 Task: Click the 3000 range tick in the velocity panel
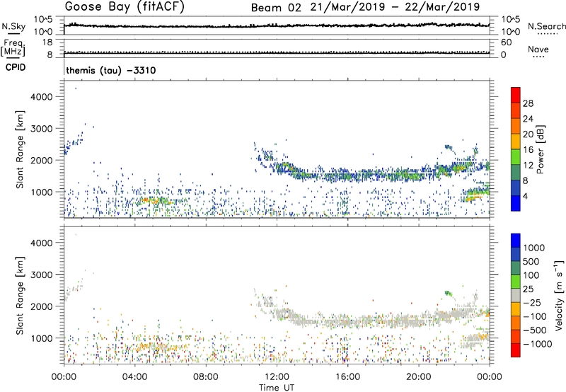tap(42, 275)
